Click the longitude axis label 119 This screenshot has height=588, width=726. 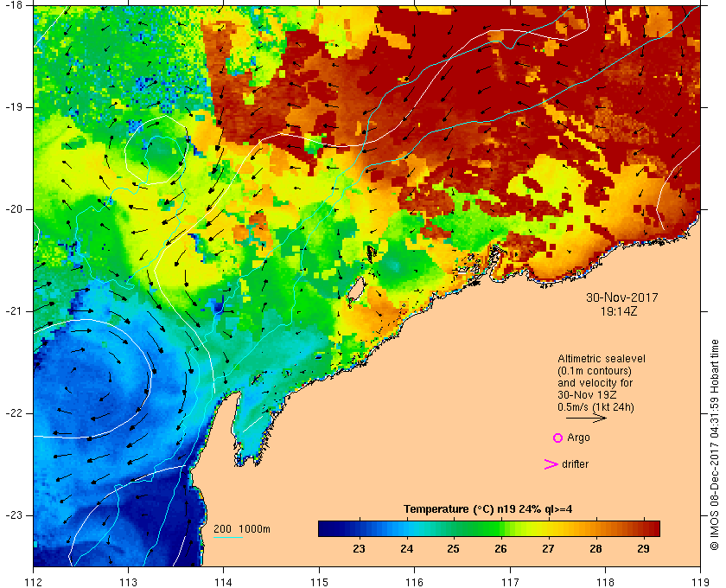click(701, 582)
